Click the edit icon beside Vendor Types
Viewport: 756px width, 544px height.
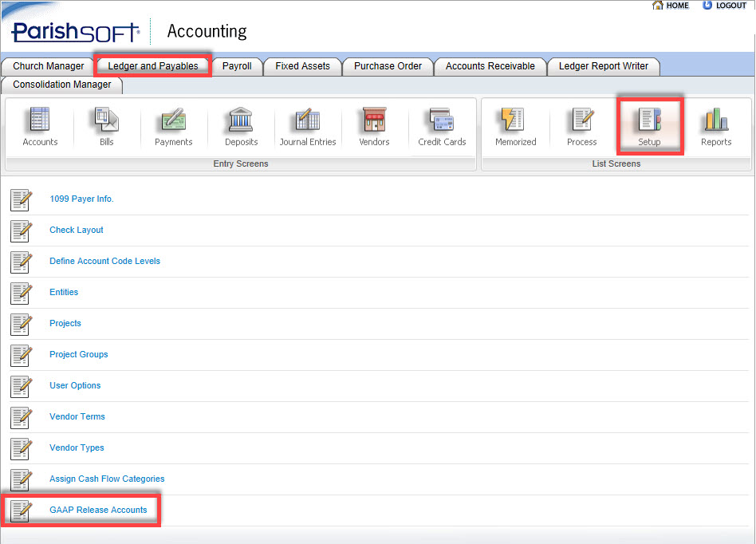22,449
